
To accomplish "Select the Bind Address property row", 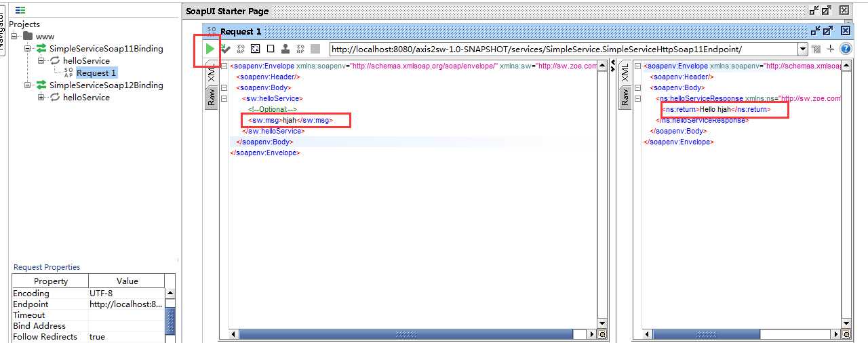I will [x=89, y=326].
